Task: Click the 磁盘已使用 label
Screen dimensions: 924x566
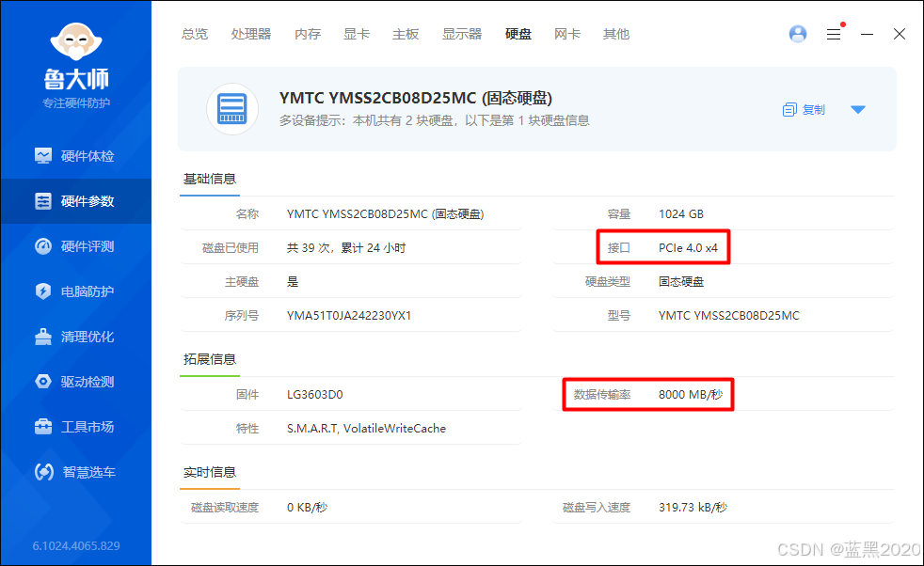Action: point(230,248)
